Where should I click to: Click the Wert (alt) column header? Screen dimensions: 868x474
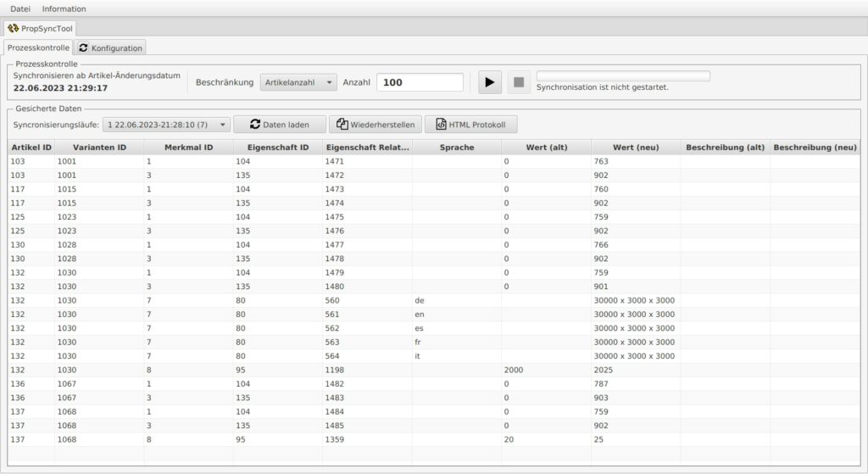coord(547,148)
